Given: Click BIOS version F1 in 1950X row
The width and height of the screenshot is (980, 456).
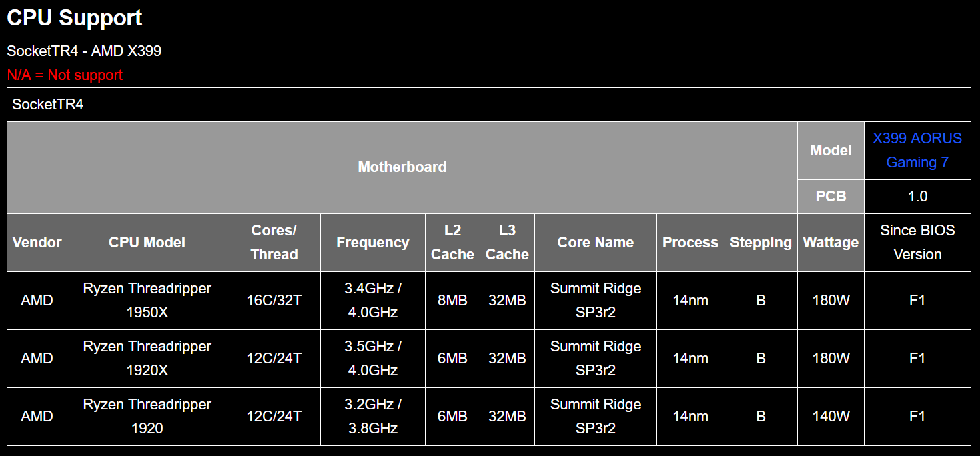Looking at the screenshot, I should click(917, 301).
